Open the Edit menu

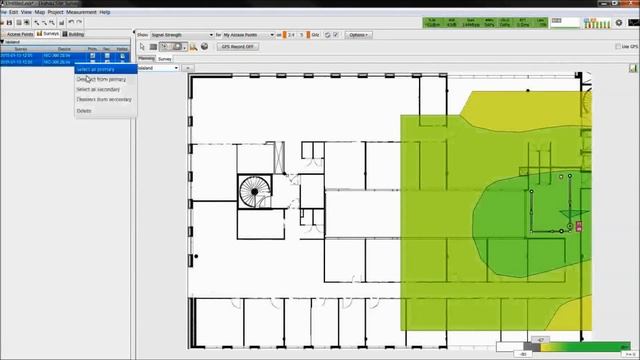coord(13,12)
